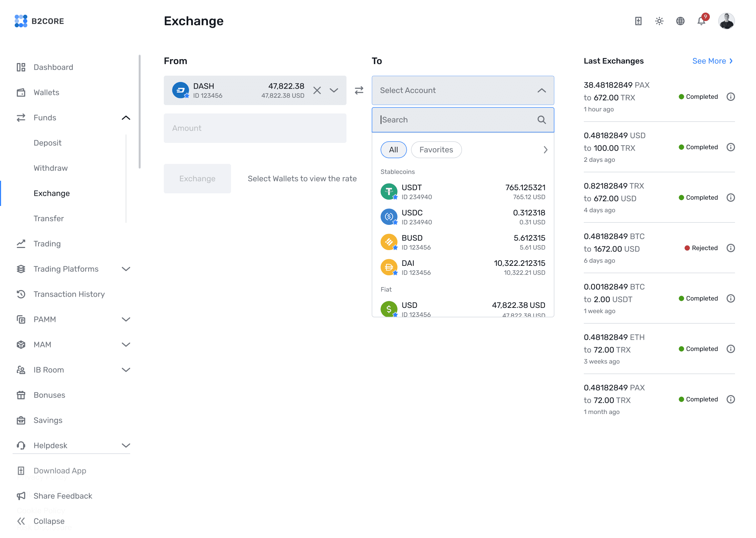
Task: Show more filter chips arrow
Action: click(545, 150)
